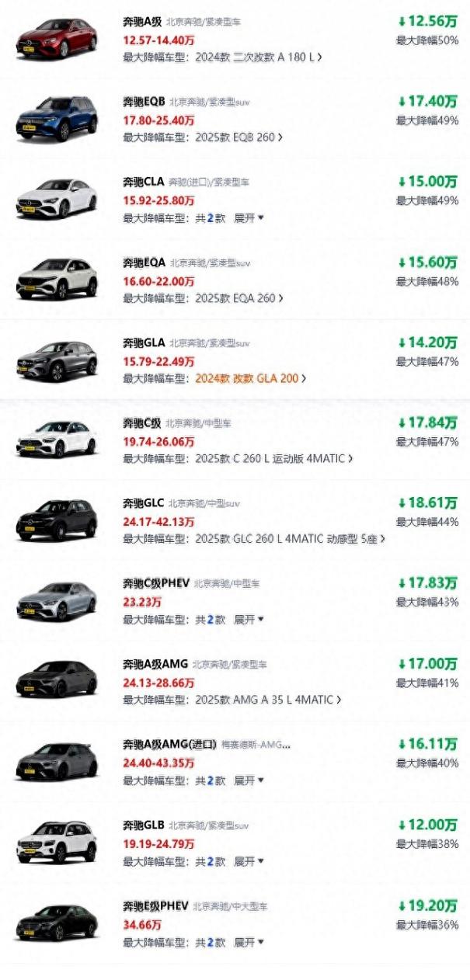Click the white 奔驰CLA car thumbnail
470x980 pixels.
click(57, 199)
